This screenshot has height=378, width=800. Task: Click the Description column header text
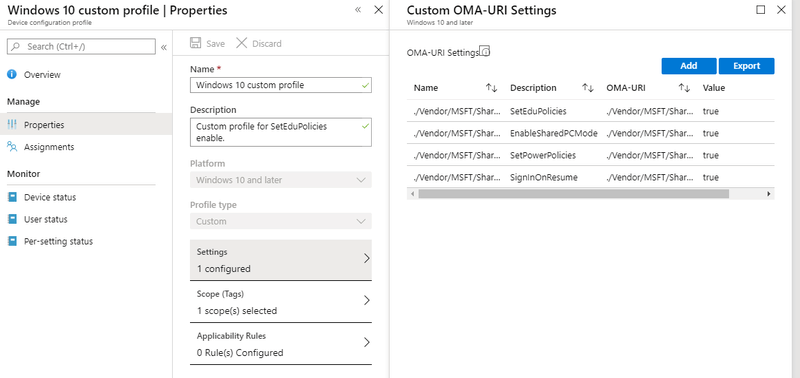(533, 88)
